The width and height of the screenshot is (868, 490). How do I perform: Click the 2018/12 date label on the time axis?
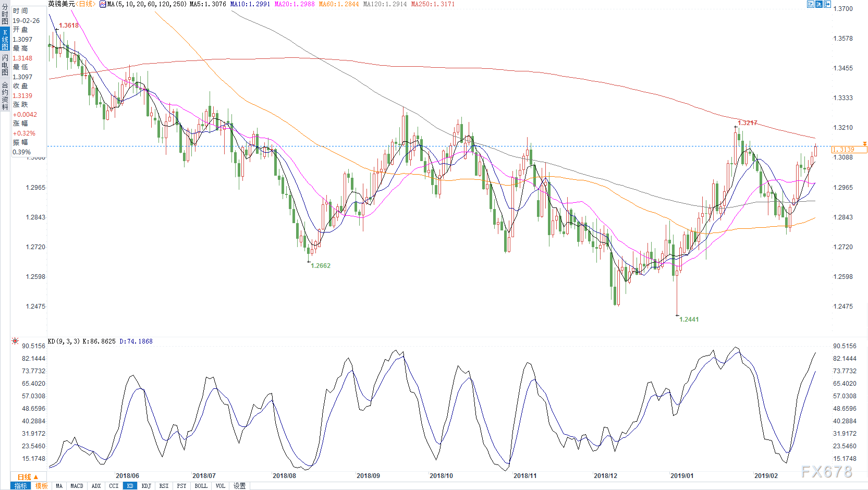coord(605,476)
